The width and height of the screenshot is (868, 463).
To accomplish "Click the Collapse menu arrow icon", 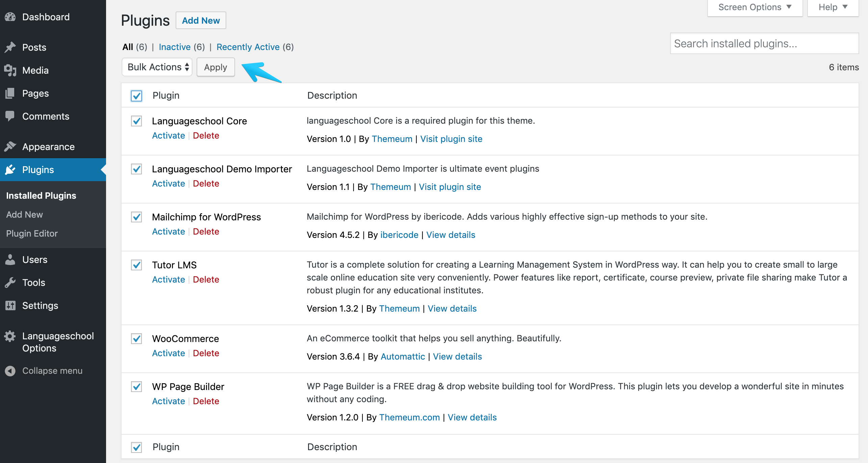I will (x=10, y=371).
